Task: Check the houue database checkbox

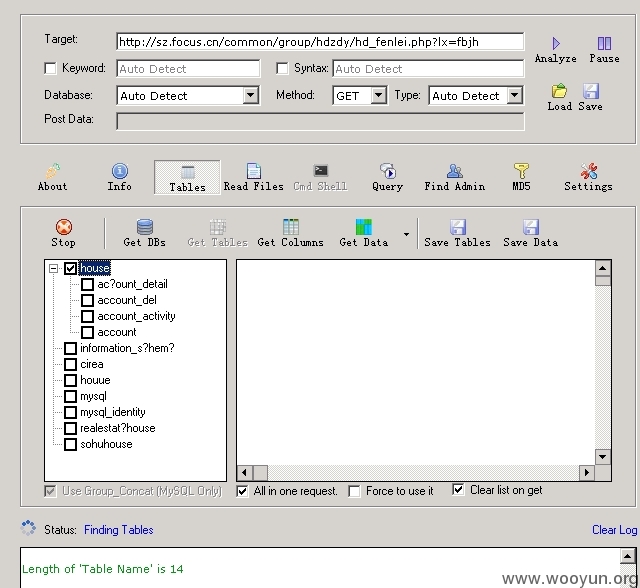Action: (x=71, y=380)
